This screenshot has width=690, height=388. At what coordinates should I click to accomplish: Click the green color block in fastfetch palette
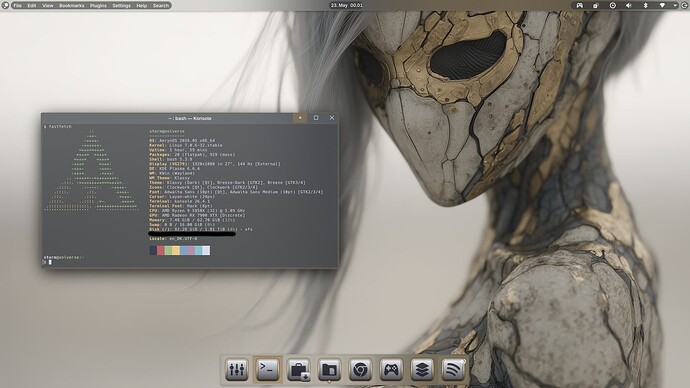[168, 250]
